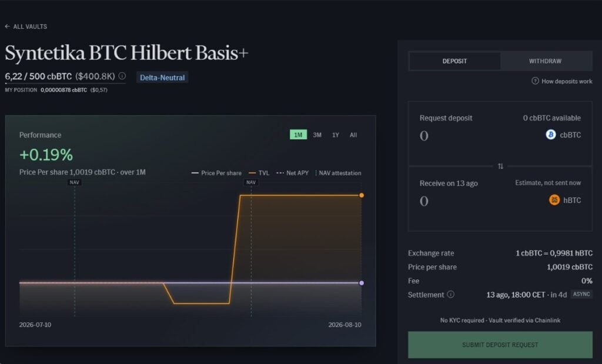
Task: Select the 1M performance range
Action: point(298,135)
